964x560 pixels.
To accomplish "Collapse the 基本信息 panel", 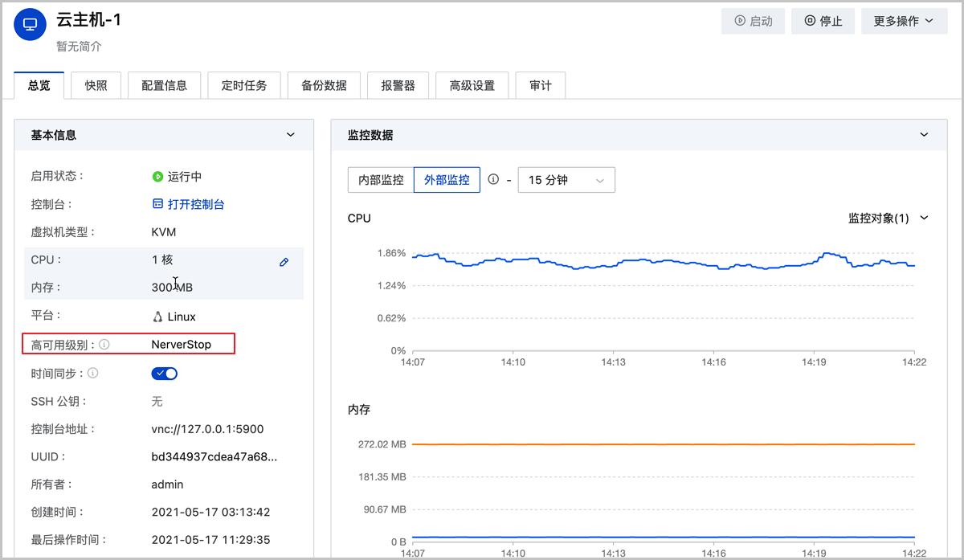I will pyautogui.click(x=291, y=135).
